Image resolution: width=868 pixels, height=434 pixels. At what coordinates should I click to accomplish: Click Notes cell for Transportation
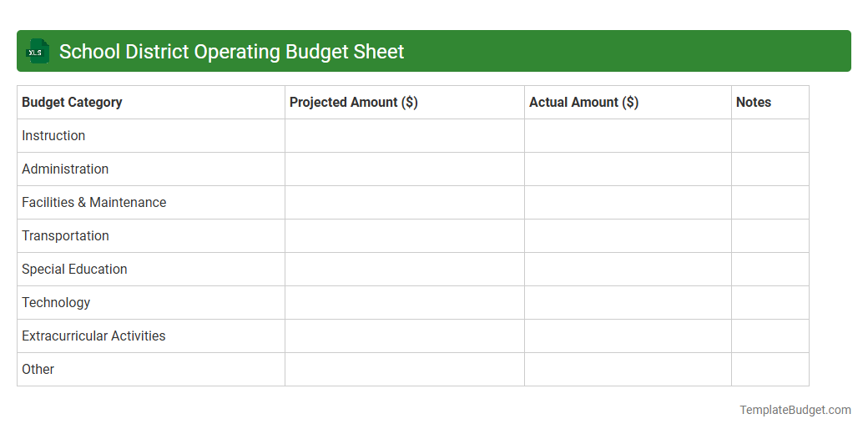770,236
